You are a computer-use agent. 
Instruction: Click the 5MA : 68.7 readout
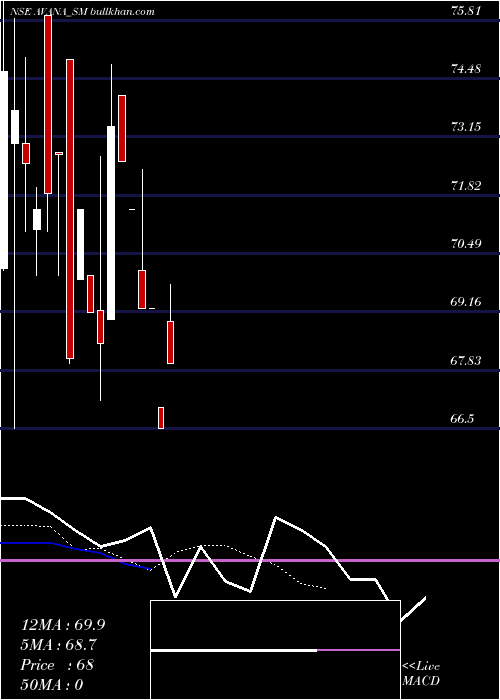(58, 645)
